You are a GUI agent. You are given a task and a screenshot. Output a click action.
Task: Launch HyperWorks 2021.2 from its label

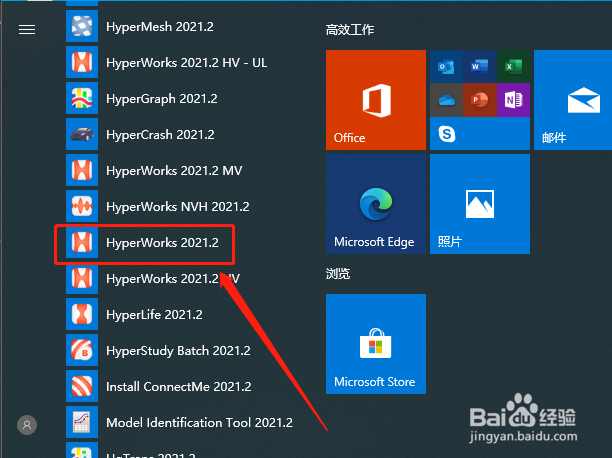coord(162,242)
